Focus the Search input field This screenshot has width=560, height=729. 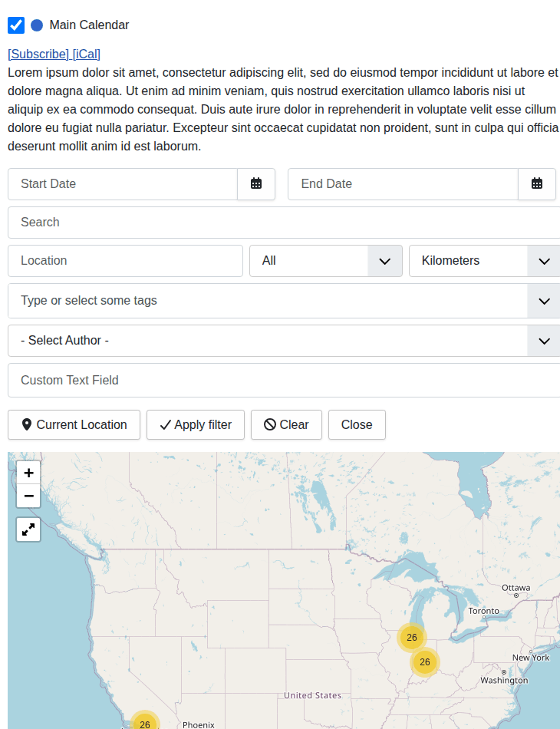(283, 223)
